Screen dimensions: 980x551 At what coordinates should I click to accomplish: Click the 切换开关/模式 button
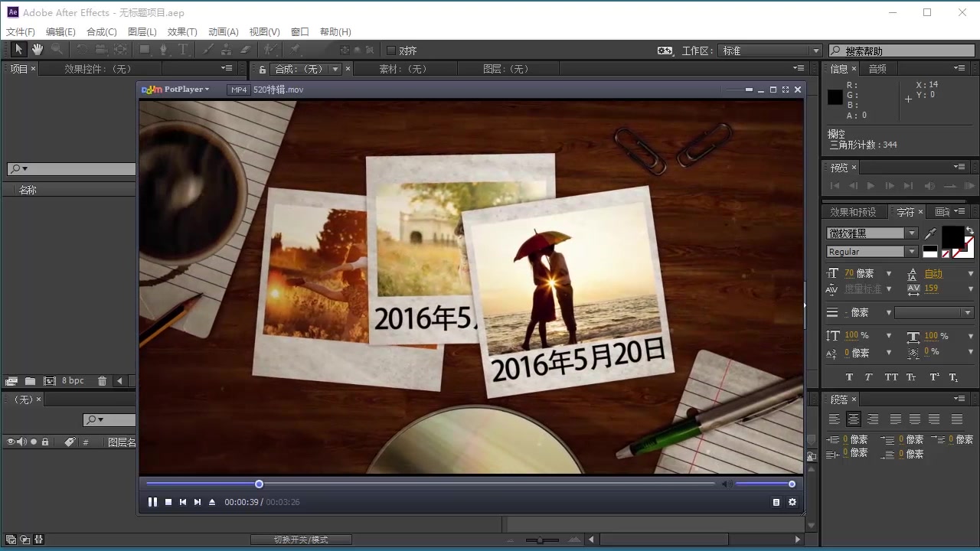pyautogui.click(x=301, y=540)
